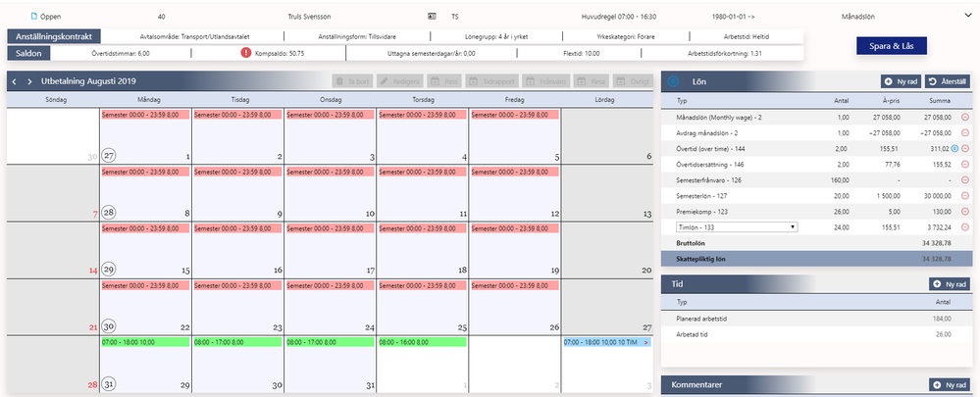Screen dimensions: 980x397
Task: Select Semester entry on Monday the 1st
Action: [145, 115]
